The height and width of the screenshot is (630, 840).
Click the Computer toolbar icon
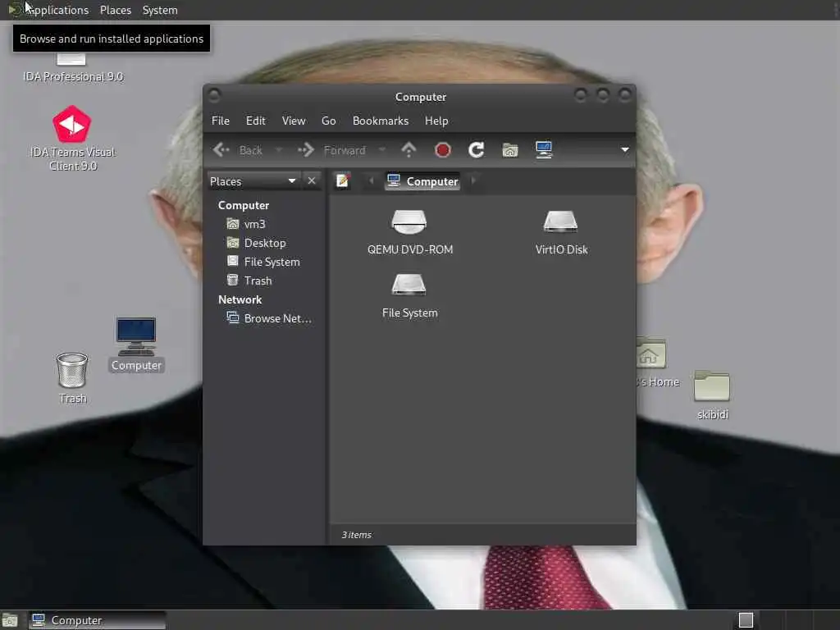[544, 150]
